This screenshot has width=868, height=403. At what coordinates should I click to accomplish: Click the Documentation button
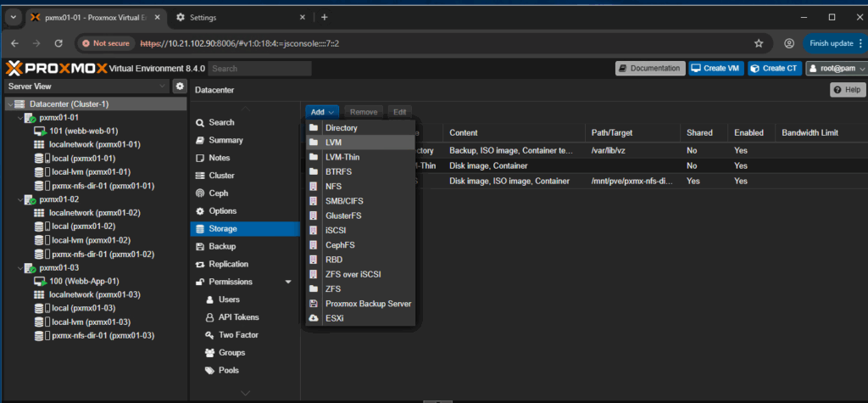pos(650,69)
